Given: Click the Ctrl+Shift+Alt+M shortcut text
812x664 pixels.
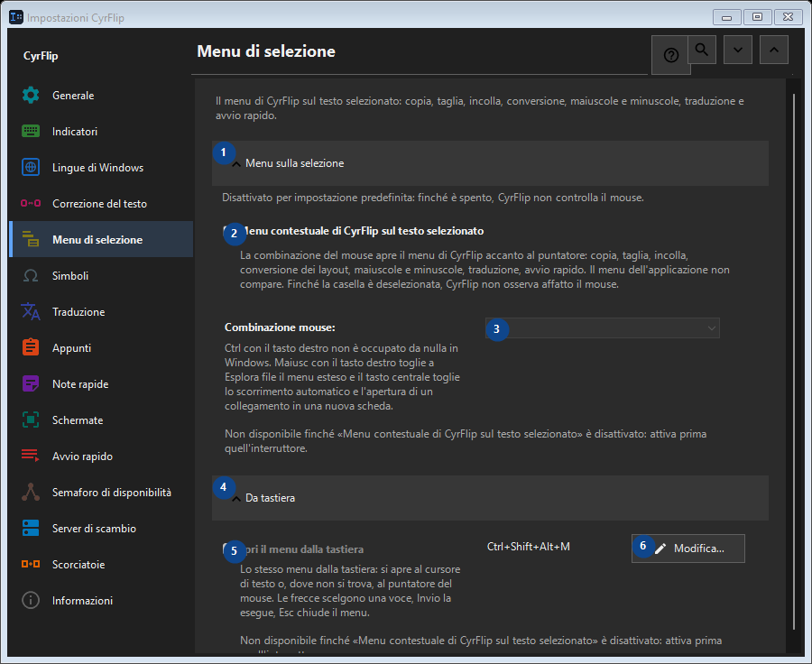Looking at the screenshot, I should point(528,547).
